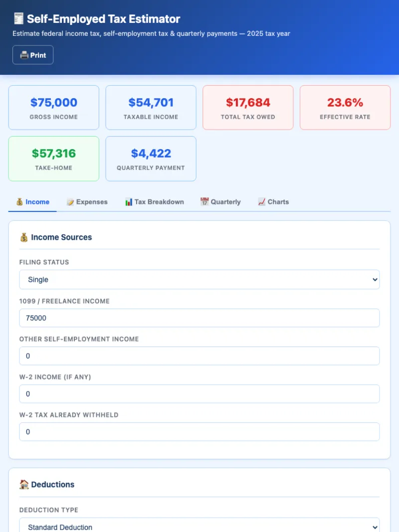Switch to the Expenses tab
Viewport: 399px width, 532px height.
coord(87,202)
